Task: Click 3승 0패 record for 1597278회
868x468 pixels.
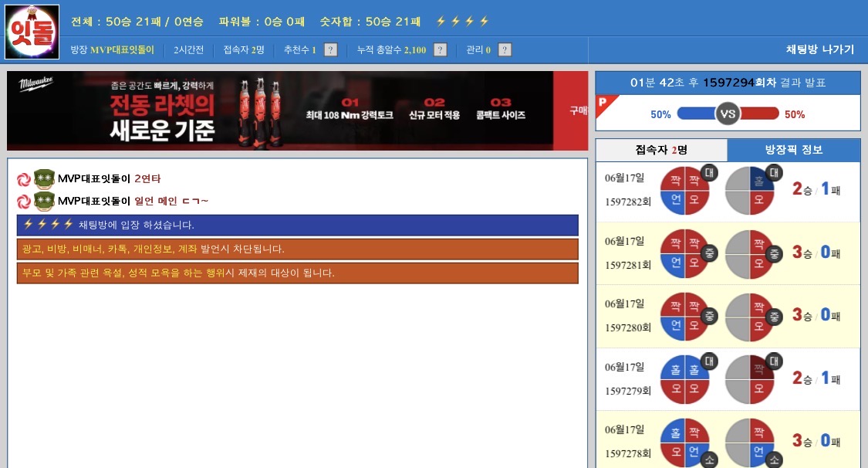Action: [816, 441]
